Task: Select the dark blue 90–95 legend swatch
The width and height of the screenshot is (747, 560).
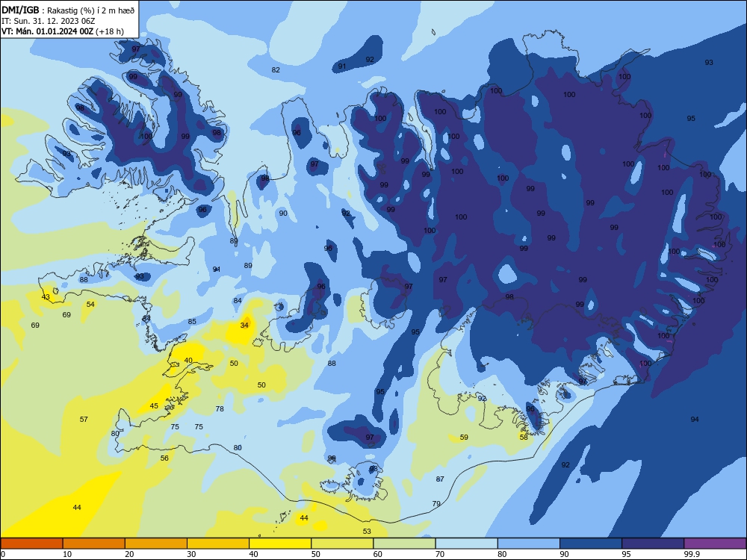Action: 591,544
